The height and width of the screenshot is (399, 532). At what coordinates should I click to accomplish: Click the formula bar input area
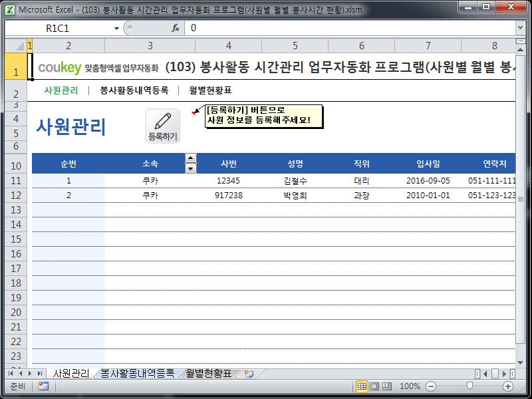[350, 28]
